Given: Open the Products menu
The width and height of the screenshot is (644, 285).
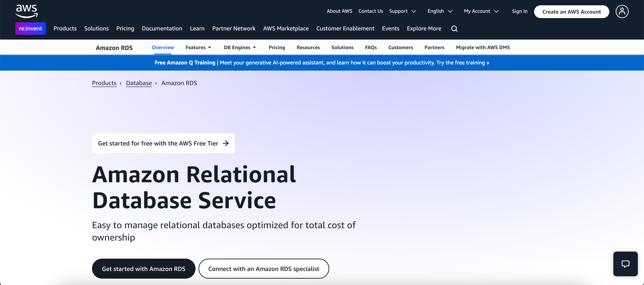Looking at the screenshot, I should (65, 28).
